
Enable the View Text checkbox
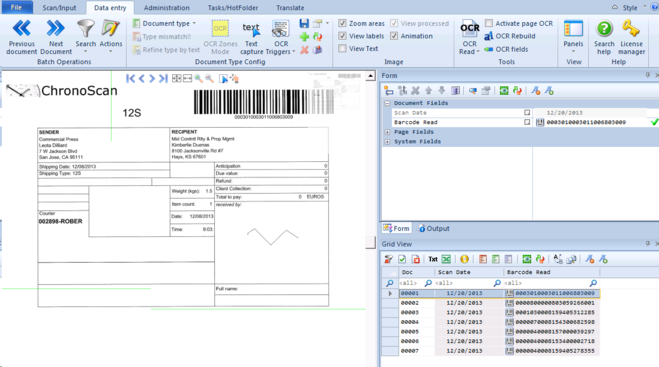pos(343,49)
